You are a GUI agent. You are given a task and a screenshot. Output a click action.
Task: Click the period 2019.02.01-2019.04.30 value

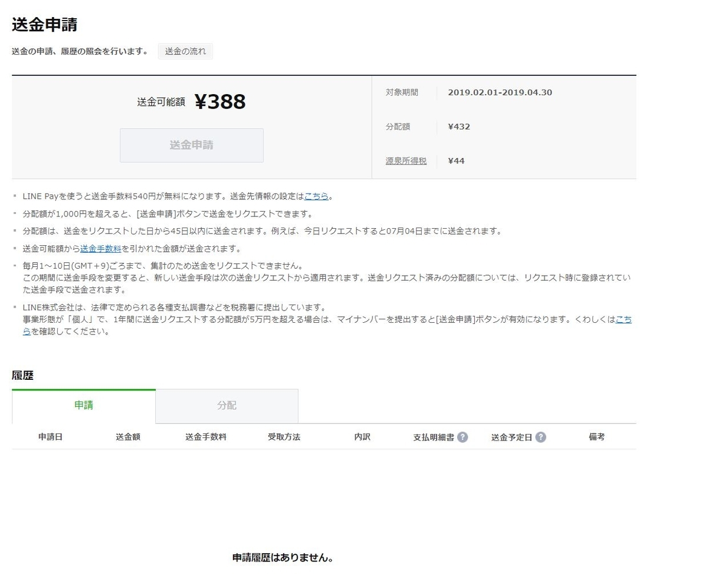click(500, 92)
